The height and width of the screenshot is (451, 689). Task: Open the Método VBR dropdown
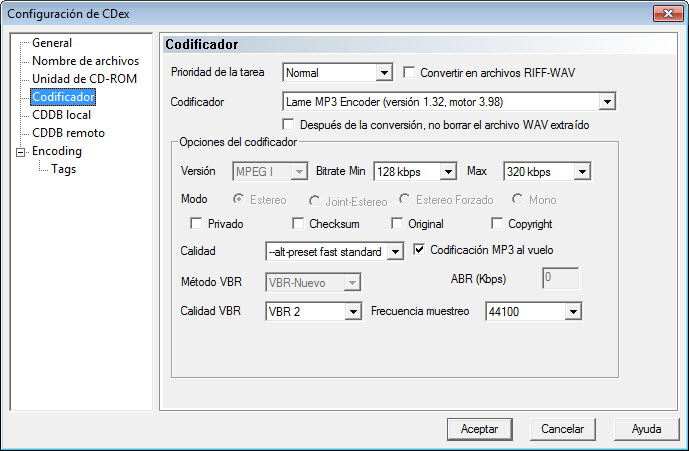point(352,283)
